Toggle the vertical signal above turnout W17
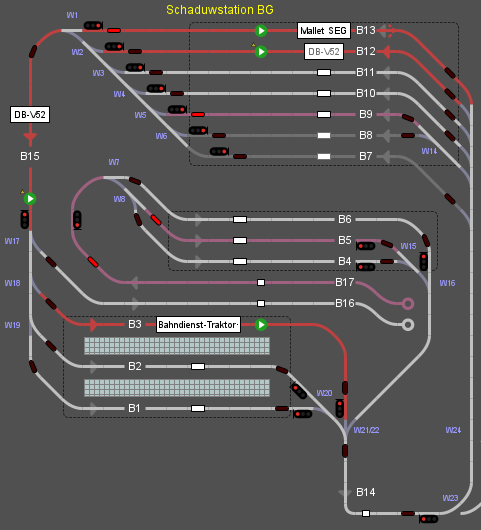This screenshot has height=530, width=481. click(x=25, y=219)
